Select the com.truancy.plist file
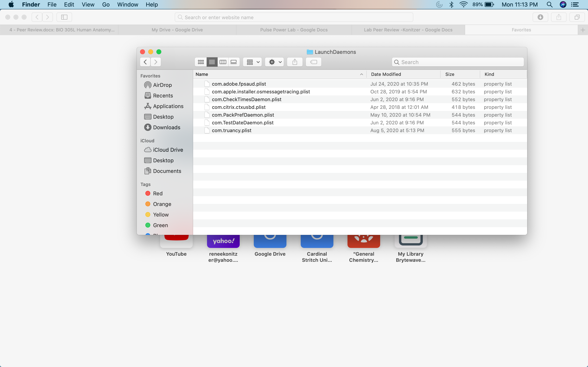The image size is (588, 367). [x=231, y=130]
